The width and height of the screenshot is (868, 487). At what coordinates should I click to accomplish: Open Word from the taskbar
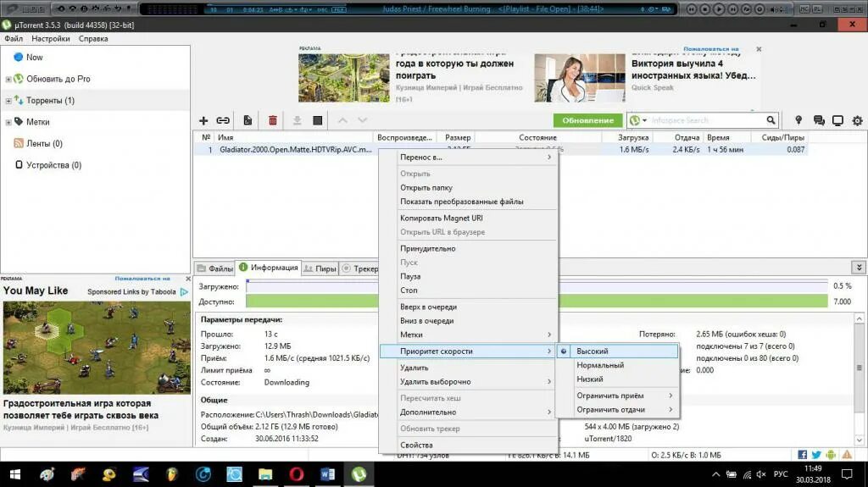coord(327,474)
